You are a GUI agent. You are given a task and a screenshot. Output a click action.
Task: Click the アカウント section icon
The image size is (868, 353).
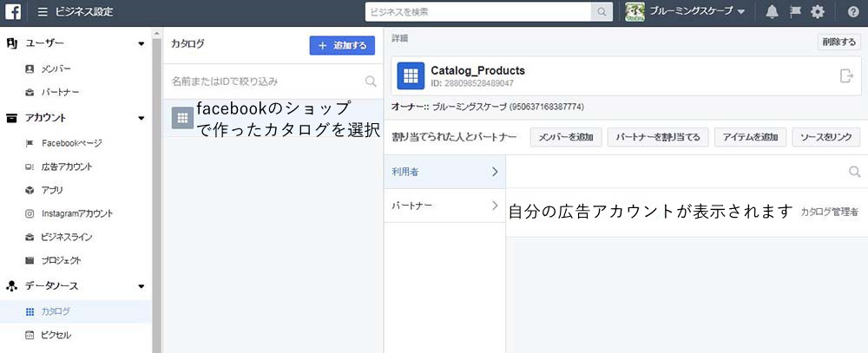point(11,118)
